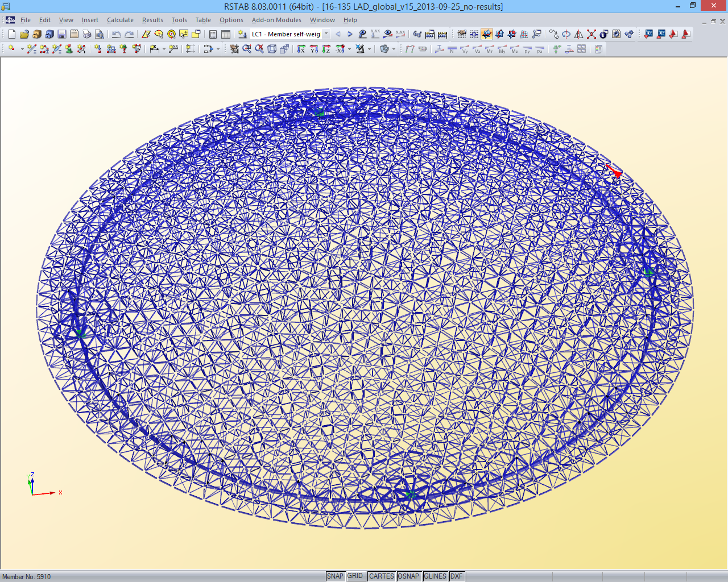
Task: Toggle OSNAP in the status bar
Action: tap(409, 576)
